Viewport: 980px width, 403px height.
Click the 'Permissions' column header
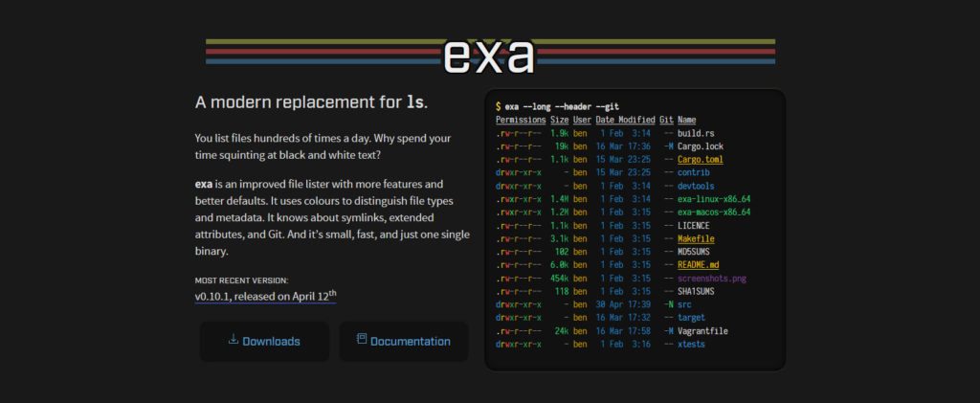tap(521, 120)
